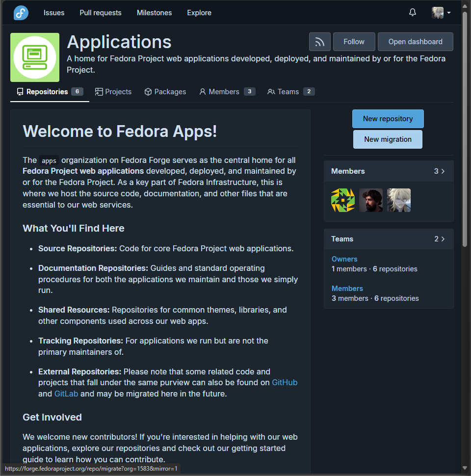Click the Fedora Forge logo in the navbar
Image resolution: width=471 pixels, height=476 pixels.
tap(20, 12)
